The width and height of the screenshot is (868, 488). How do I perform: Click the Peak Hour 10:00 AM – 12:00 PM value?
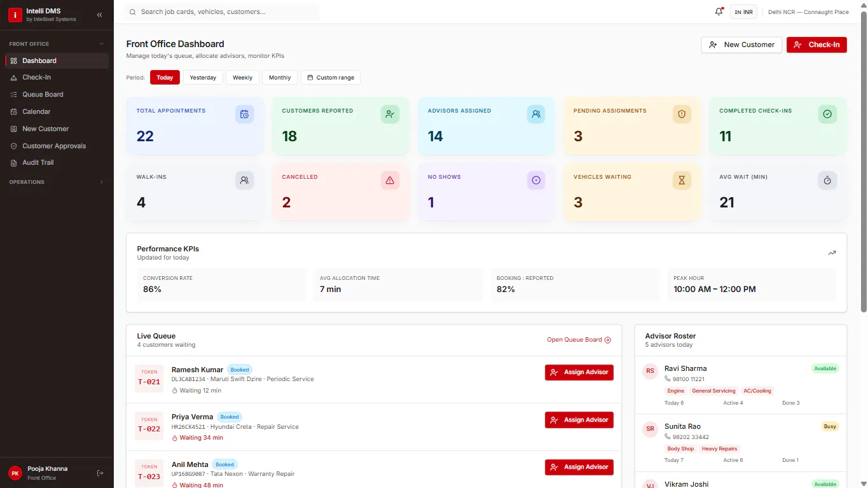[x=715, y=289]
